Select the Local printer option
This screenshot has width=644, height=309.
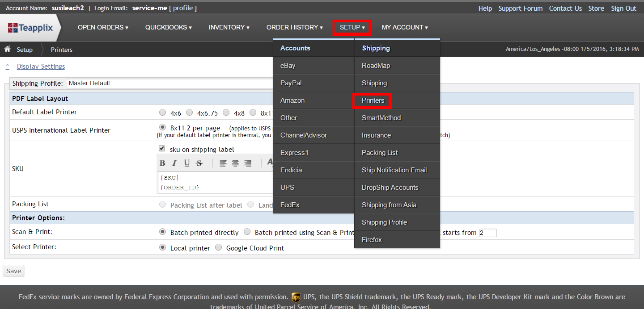pos(163,247)
